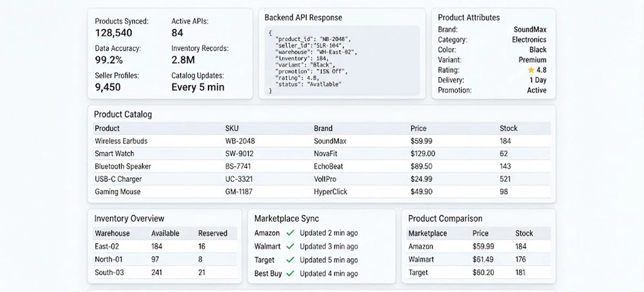
Task: Click the Product Comparison heading
Action: click(x=445, y=219)
